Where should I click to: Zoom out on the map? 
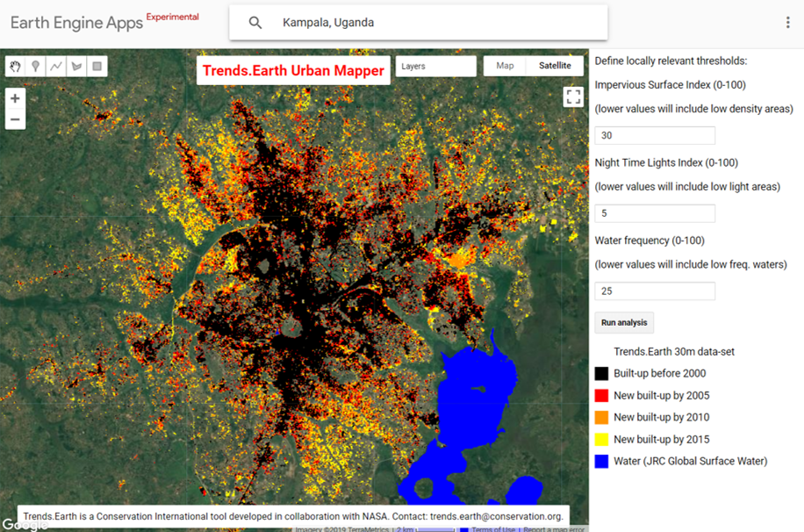click(x=15, y=118)
